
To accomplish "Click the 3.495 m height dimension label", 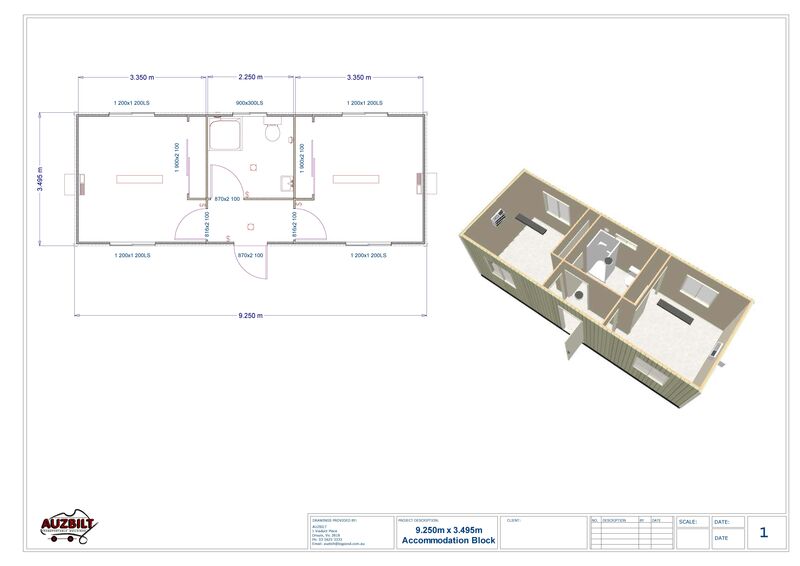I will (40, 180).
